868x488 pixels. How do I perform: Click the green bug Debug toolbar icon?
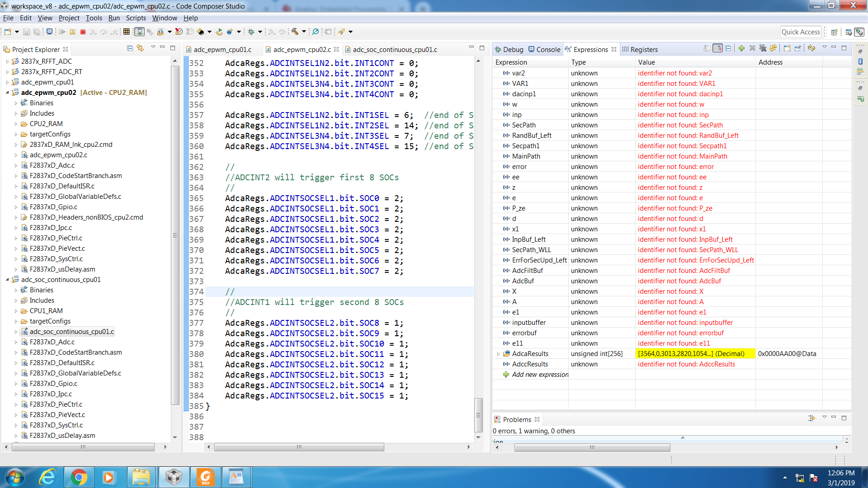tap(251, 32)
